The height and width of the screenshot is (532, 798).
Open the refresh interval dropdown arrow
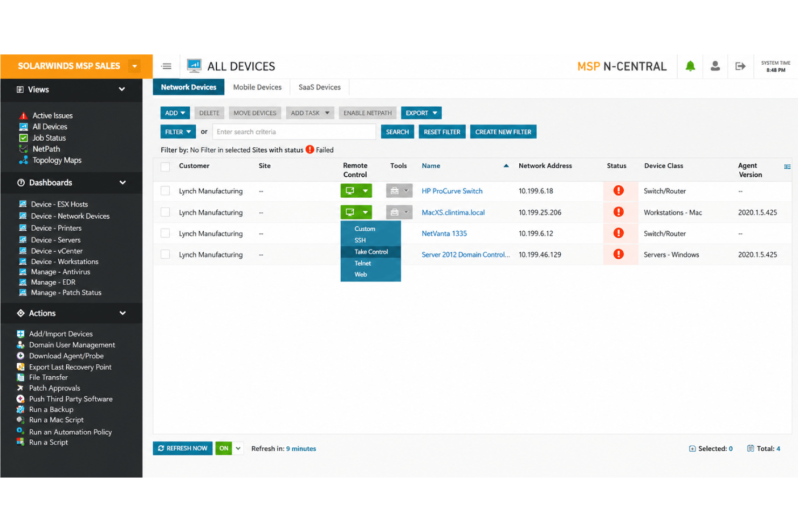(x=238, y=448)
